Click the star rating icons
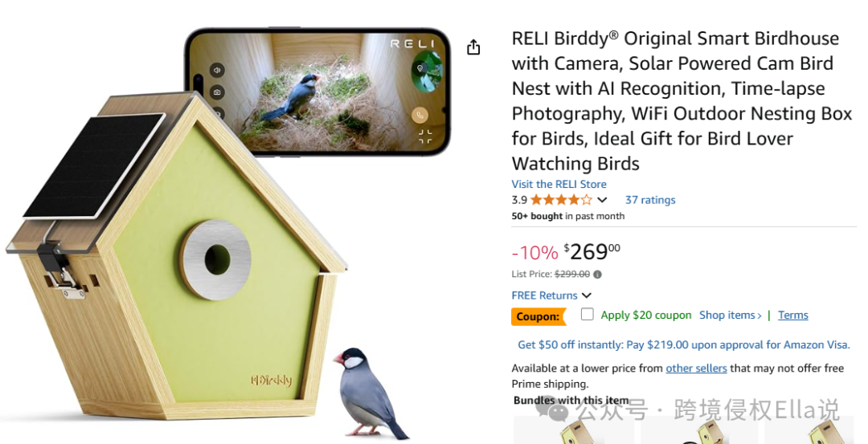The image size is (868, 444). [x=561, y=200]
